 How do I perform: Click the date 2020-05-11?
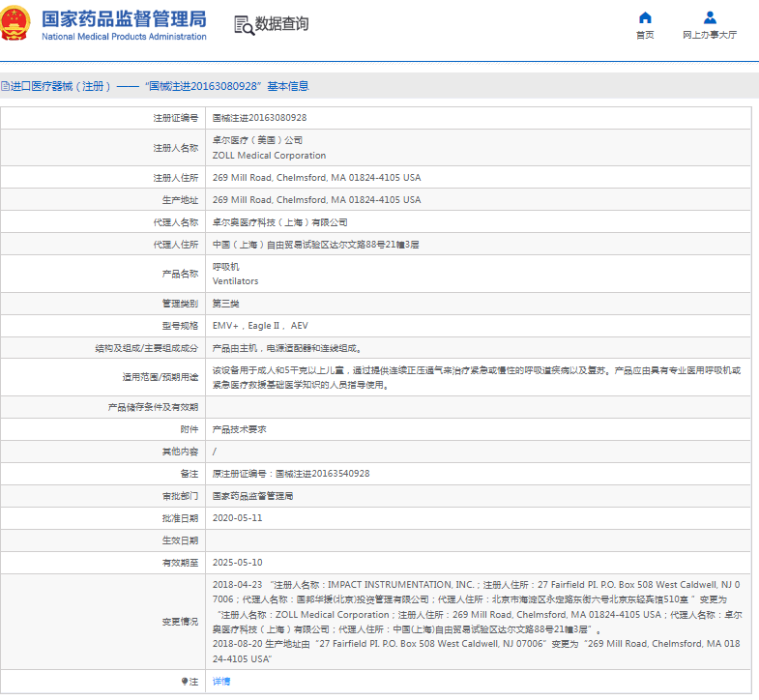(x=237, y=518)
